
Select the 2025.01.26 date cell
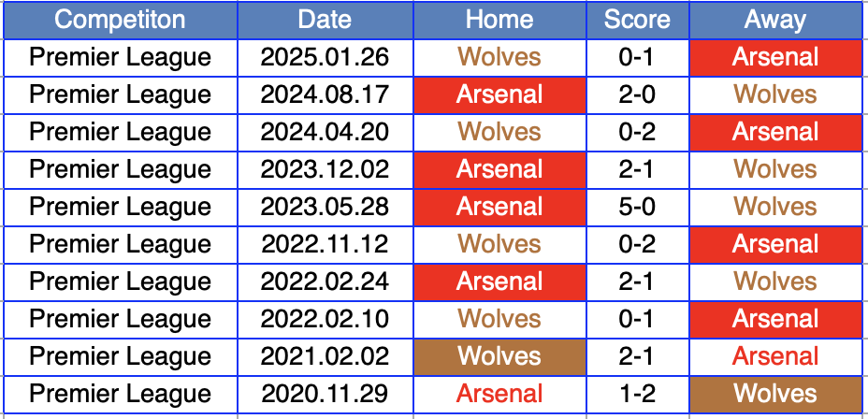click(x=325, y=57)
